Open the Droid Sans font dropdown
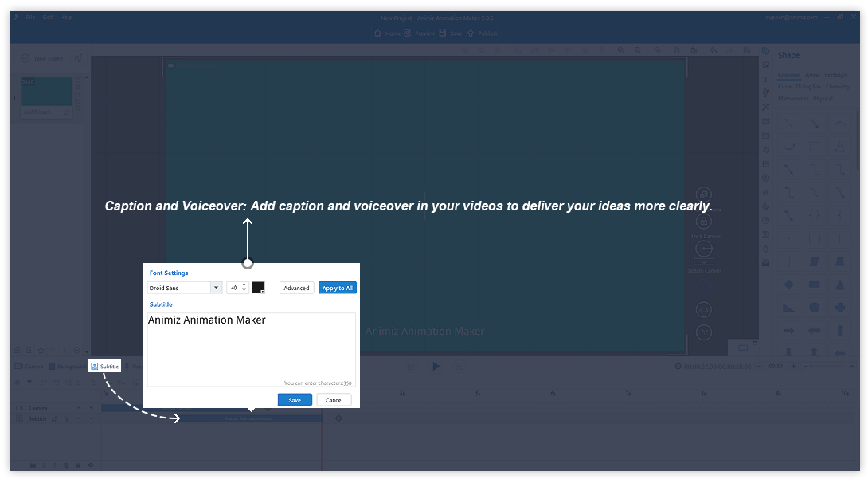Viewport: 868px width, 483px height. click(216, 288)
